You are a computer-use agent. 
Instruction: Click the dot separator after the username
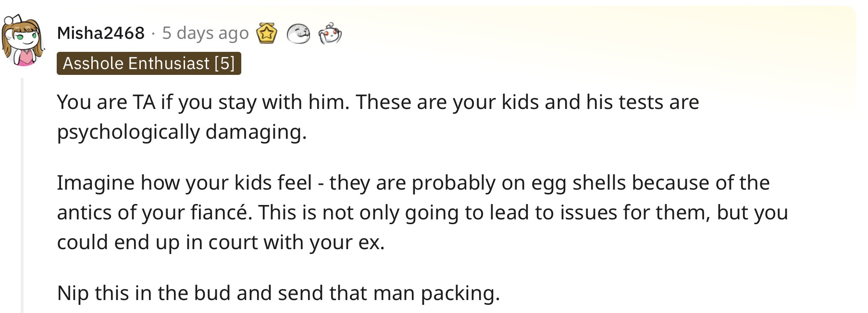(x=153, y=33)
